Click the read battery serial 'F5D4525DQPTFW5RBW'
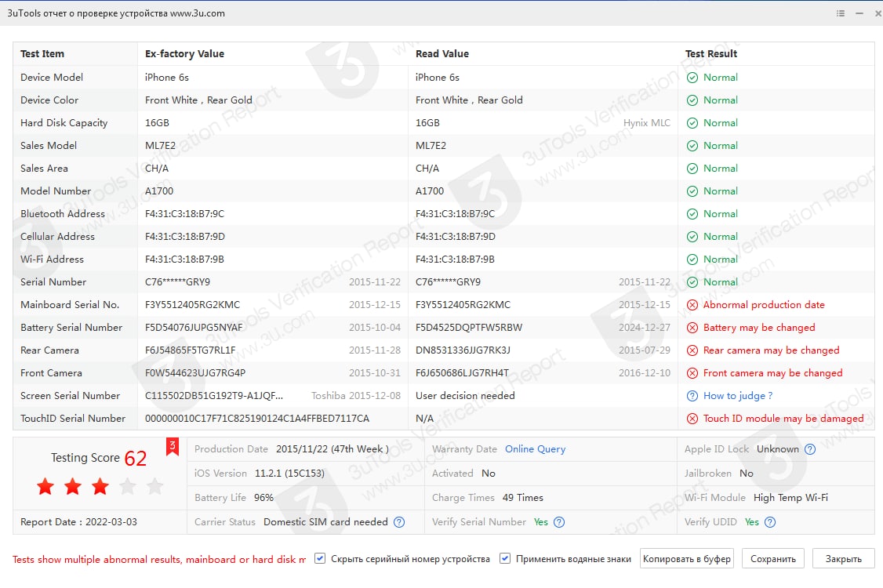Viewport: 883px width, 588px height. (x=469, y=328)
